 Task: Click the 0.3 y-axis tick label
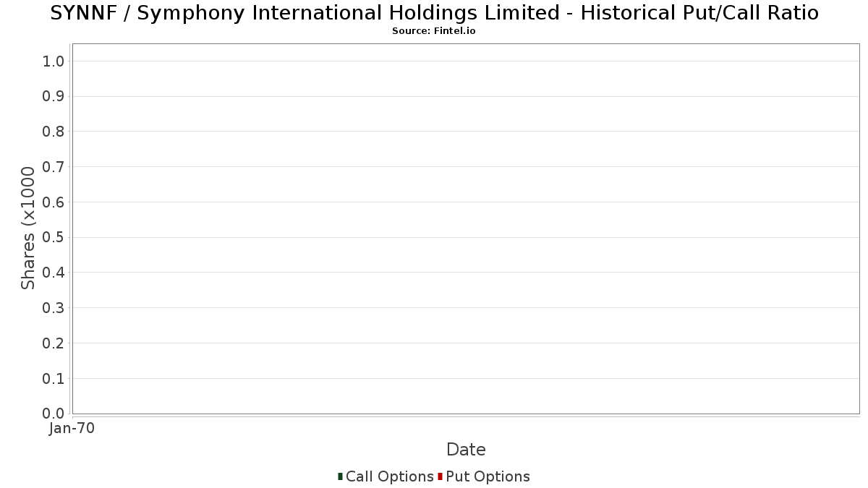54,308
